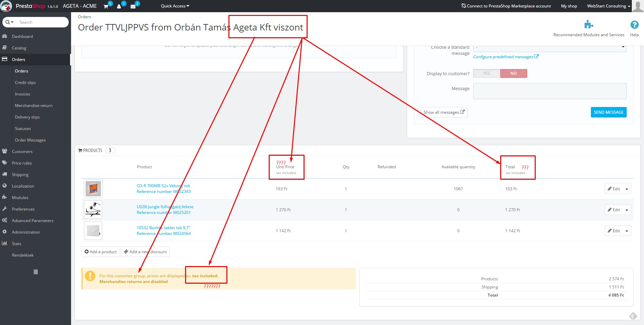Click the feedback icon at bottom right
This screenshot has height=325, width=644.
point(633,316)
